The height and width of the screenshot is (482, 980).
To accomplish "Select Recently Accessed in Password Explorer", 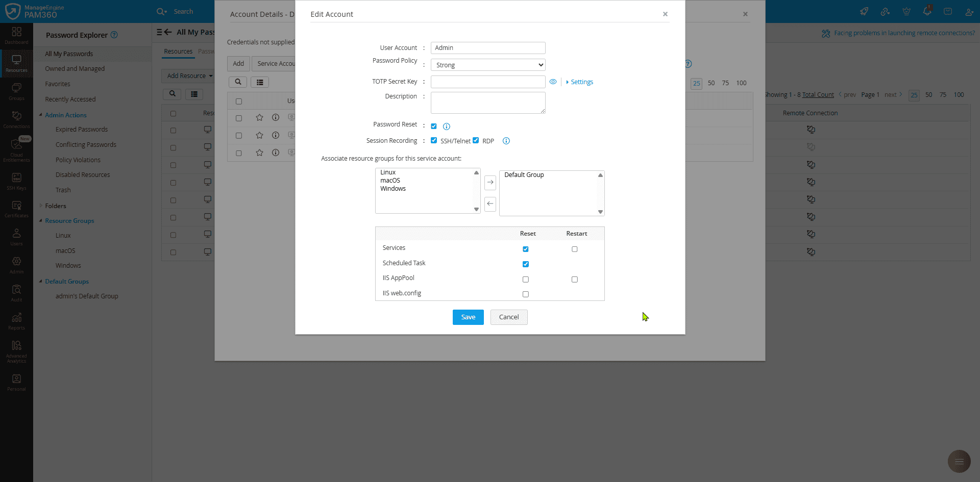I will (x=70, y=99).
